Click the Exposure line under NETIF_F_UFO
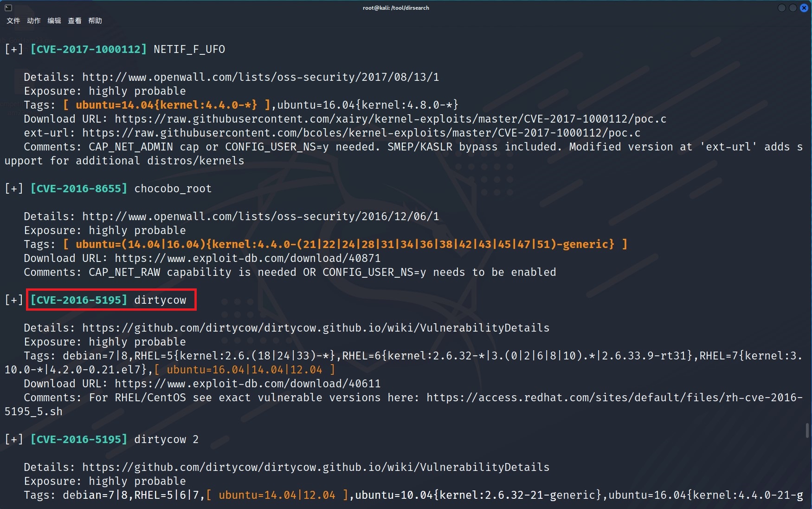This screenshot has width=812, height=509. pyautogui.click(x=105, y=91)
